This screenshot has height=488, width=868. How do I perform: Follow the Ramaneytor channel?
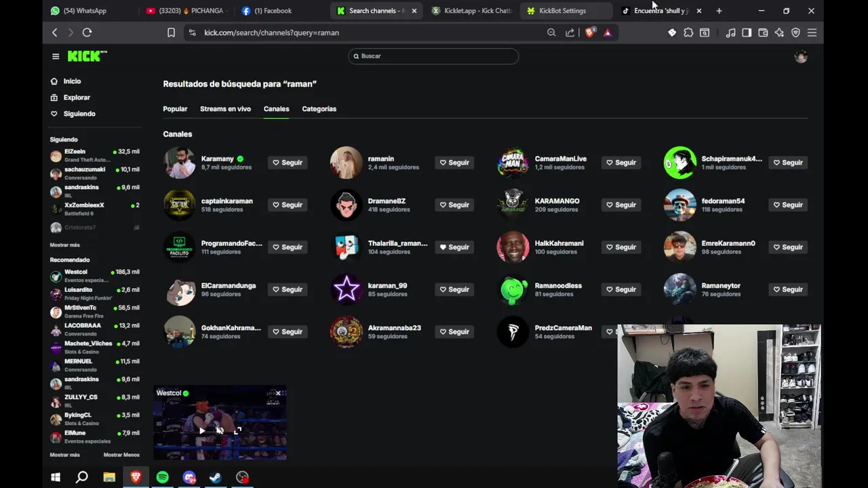point(788,289)
